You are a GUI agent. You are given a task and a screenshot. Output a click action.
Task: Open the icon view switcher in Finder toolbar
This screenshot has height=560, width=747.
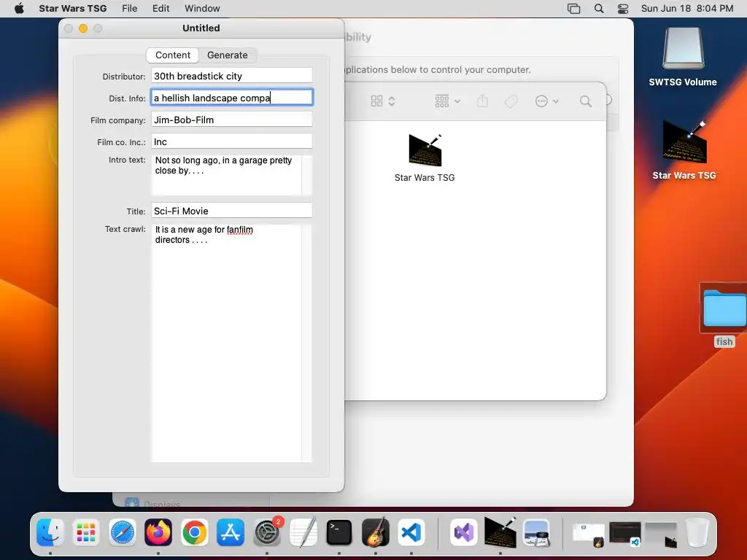coord(383,101)
